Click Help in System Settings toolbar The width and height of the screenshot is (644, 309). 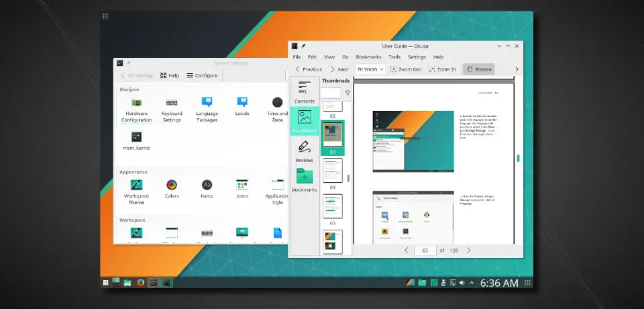coord(170,75)
